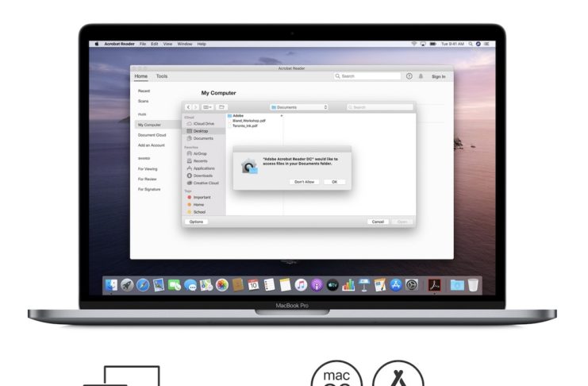
Task: Select Toronto_Ink.pdf file
Action: click(x=245, y=125)
